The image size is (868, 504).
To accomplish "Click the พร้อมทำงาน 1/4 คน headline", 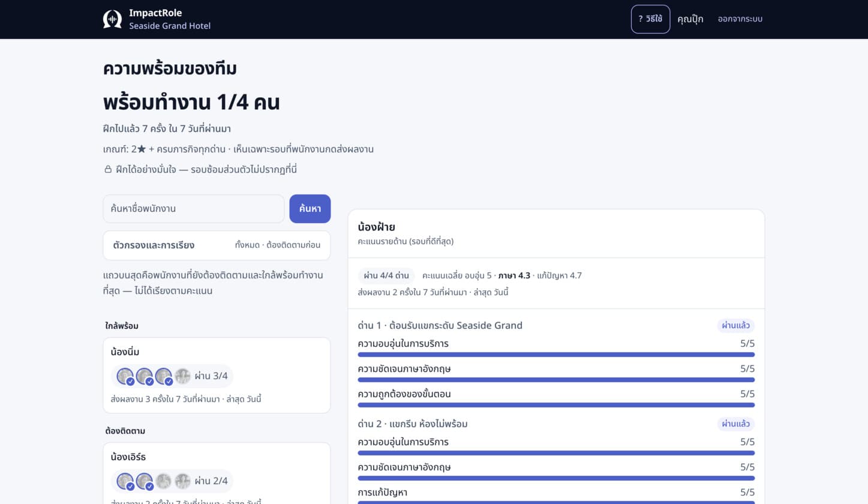I will pos(191,103).
